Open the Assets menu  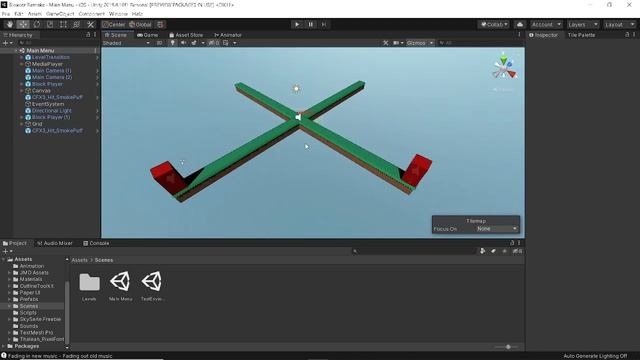tap(35, 14)
